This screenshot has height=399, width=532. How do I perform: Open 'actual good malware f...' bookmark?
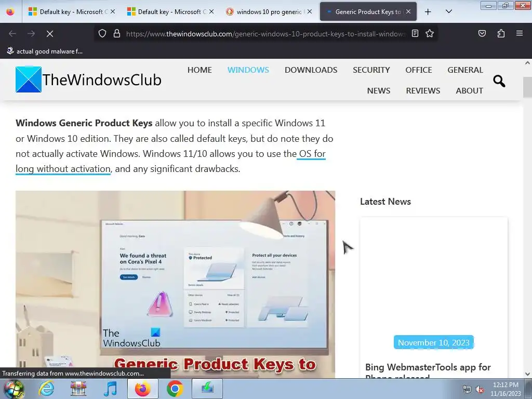45,51
